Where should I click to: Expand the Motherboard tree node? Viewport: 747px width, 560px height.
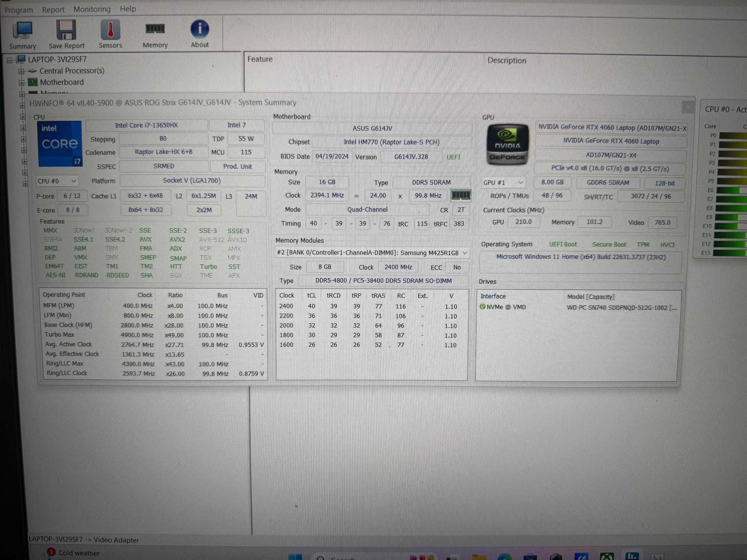(22, 83)
